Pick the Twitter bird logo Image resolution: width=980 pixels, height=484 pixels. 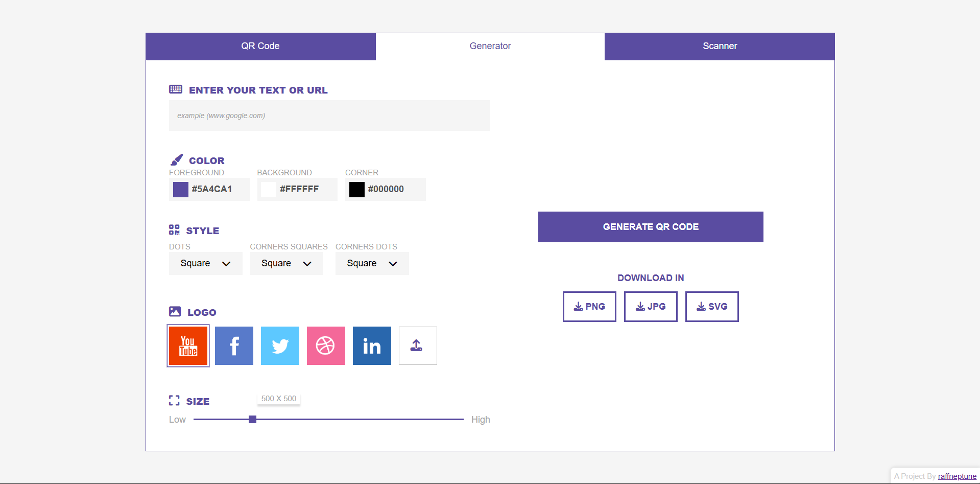(280, 346)
